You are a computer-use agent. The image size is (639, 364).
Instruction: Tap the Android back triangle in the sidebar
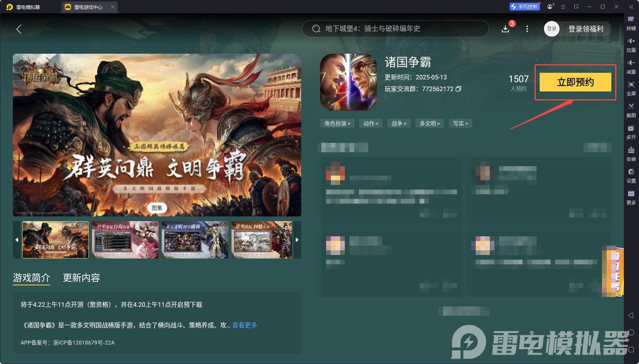point(631,315)
